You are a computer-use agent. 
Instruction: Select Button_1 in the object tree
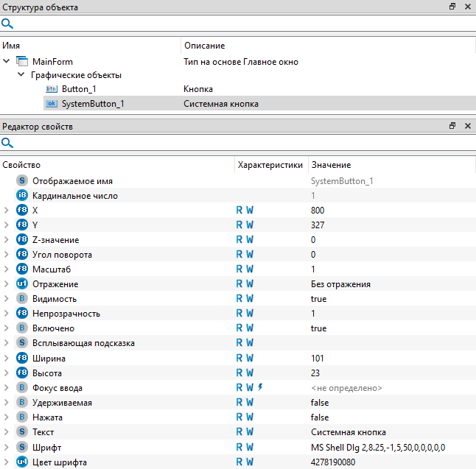pyautogui.click(x=79, y=89)
